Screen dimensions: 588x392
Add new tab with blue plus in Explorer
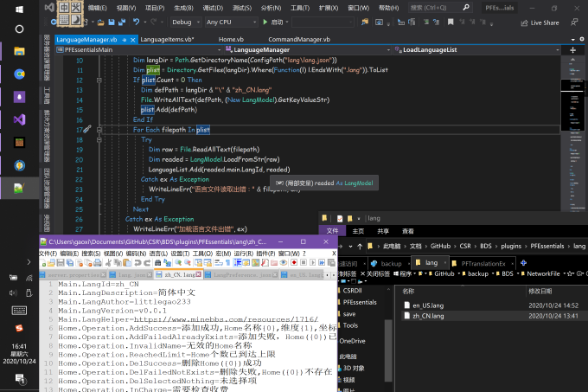tap(523, 263)
